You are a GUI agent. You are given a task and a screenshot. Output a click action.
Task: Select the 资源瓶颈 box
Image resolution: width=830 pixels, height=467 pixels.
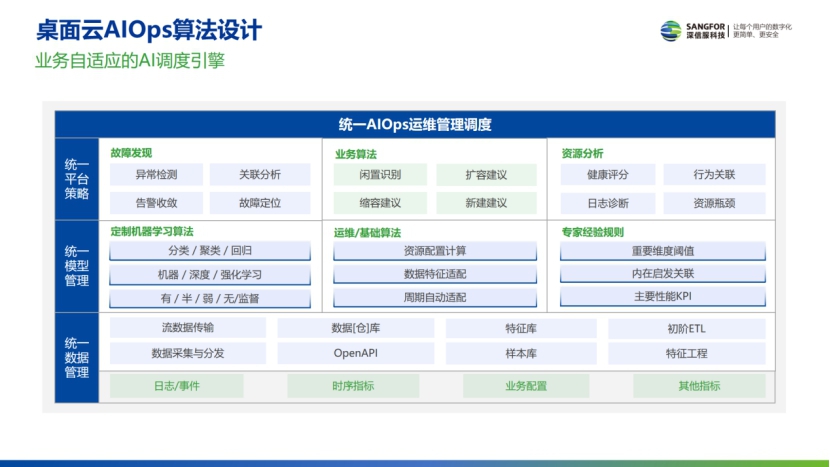click(x=714, y=202)
